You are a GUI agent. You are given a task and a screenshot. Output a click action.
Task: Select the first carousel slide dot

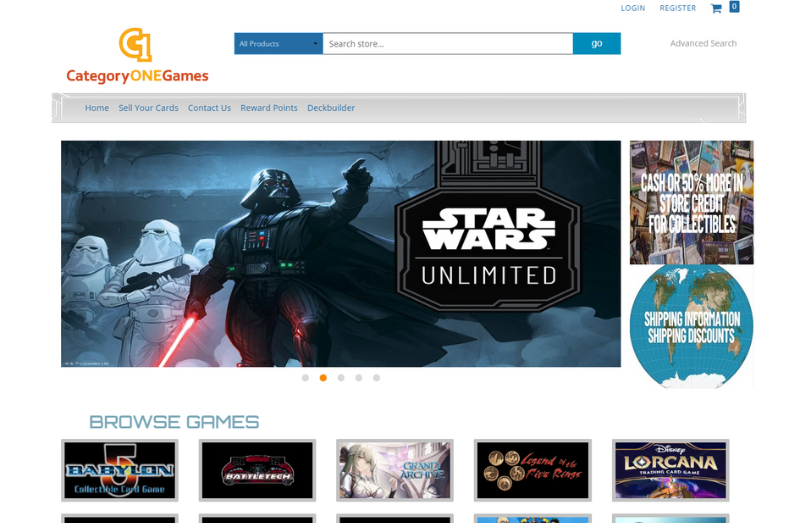305,378
